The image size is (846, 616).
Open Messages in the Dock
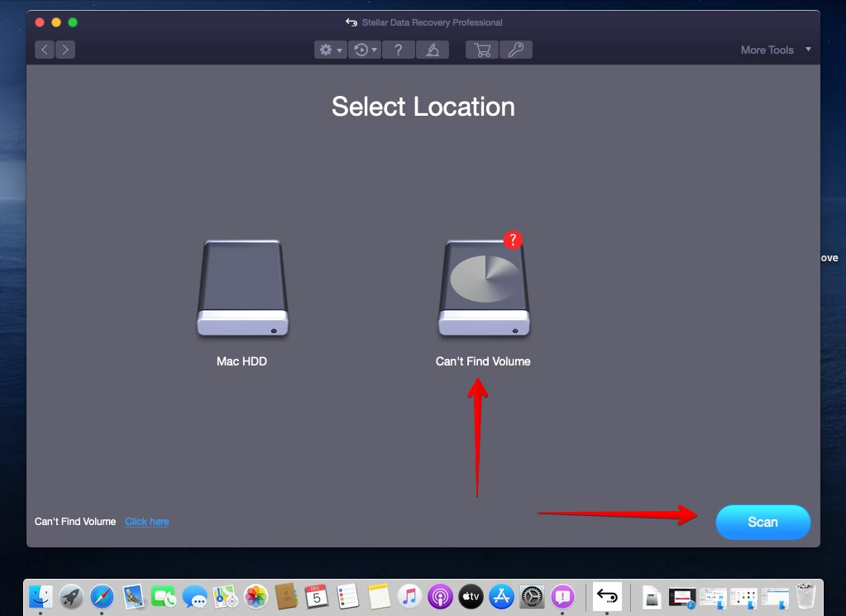click(194, 597)
